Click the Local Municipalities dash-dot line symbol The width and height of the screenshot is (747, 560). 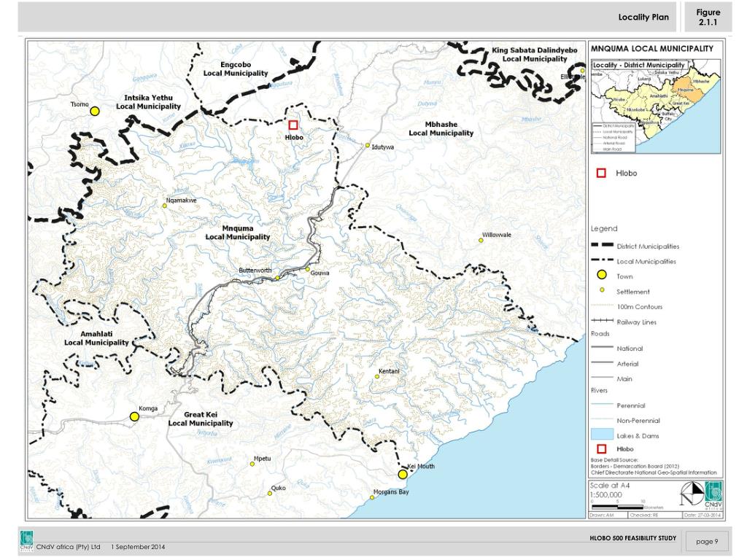click(x=602, y=260)
